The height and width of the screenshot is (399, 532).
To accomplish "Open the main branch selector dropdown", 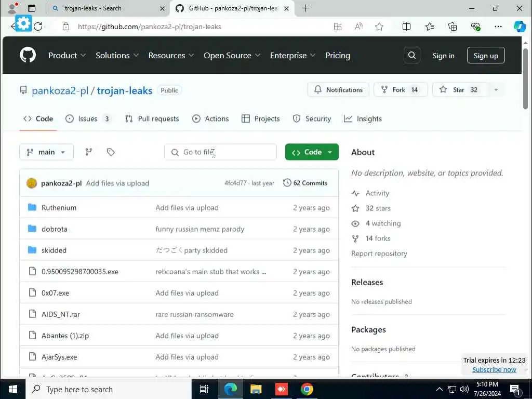I will coord(46,152).
